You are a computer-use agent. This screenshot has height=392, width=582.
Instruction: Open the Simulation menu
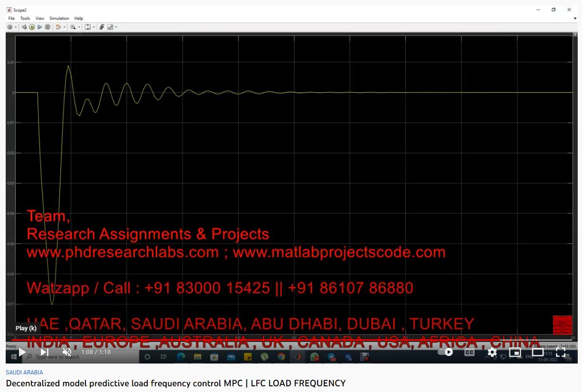tap(59, 19)
